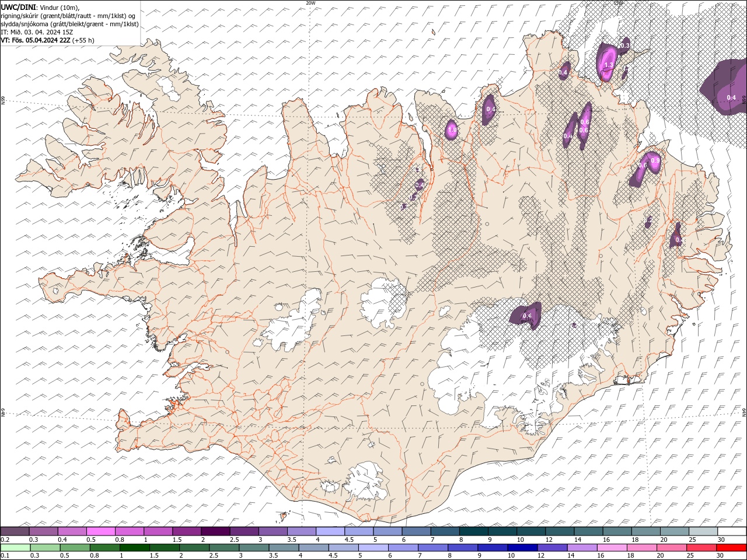Pick the light purple 14 mm rain swatch

click(583, 548)
